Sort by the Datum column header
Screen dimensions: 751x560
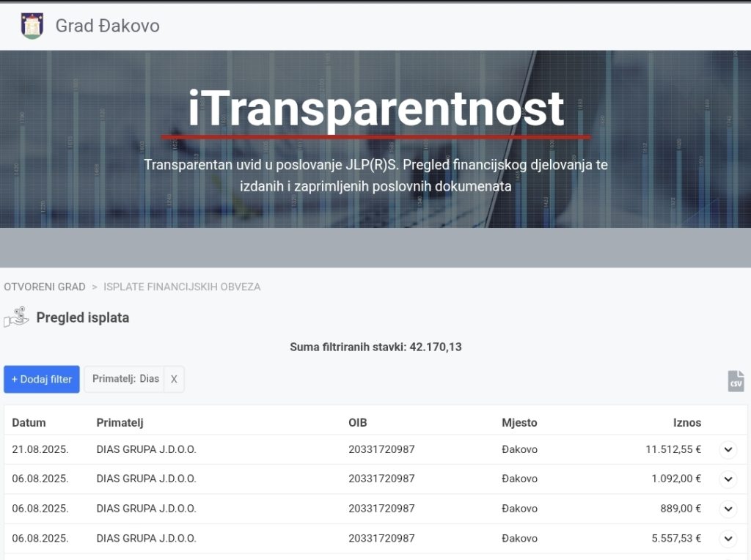(x=29, y=423)
